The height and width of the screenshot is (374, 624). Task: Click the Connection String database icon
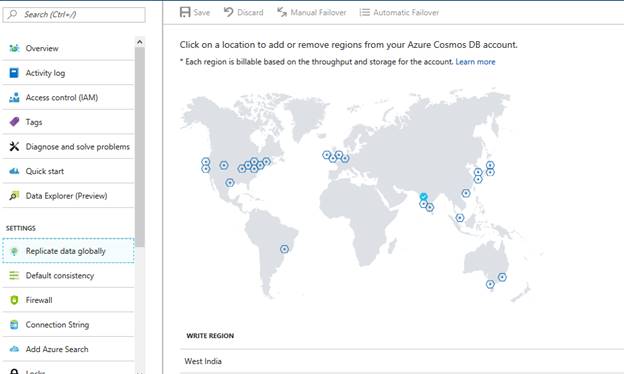[14, 325]
